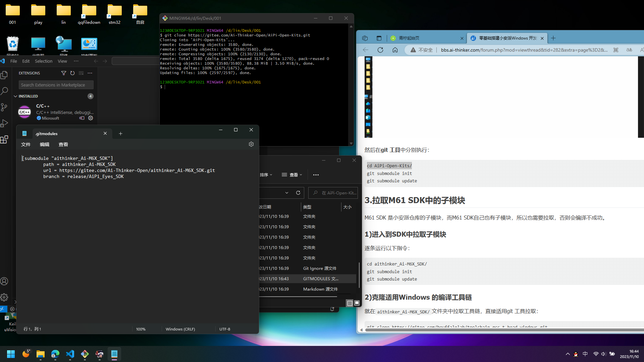Screen dimensions: 644x362
Task: Switch Explorer to details view icon
Action: pyautogui.click(x=350, y=303)
